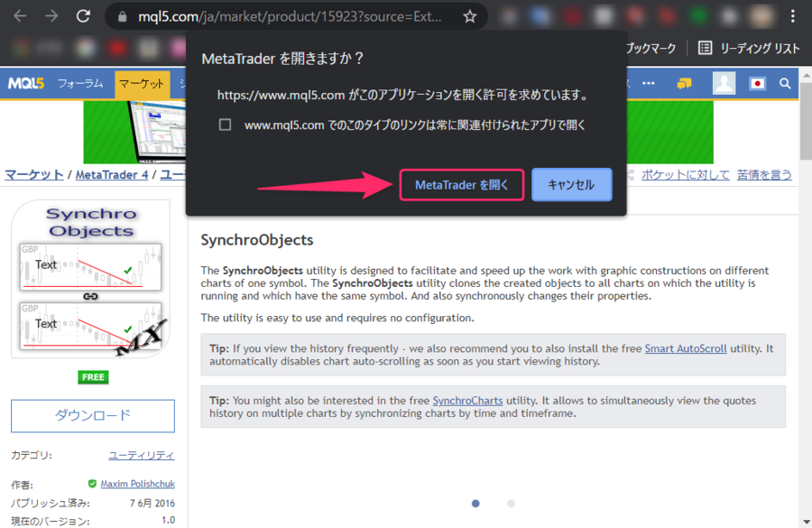The image size is (812, 528).
Task: Open the user profile avatar icon
Action: 724,83
